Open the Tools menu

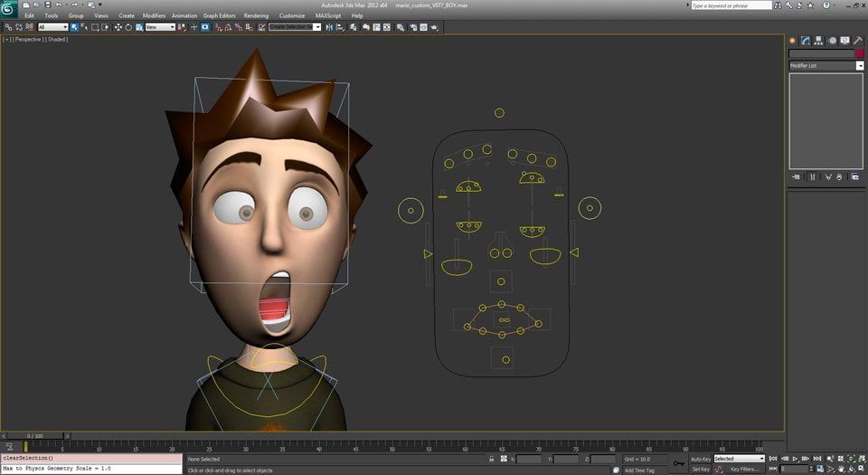(x=51, y=15)
